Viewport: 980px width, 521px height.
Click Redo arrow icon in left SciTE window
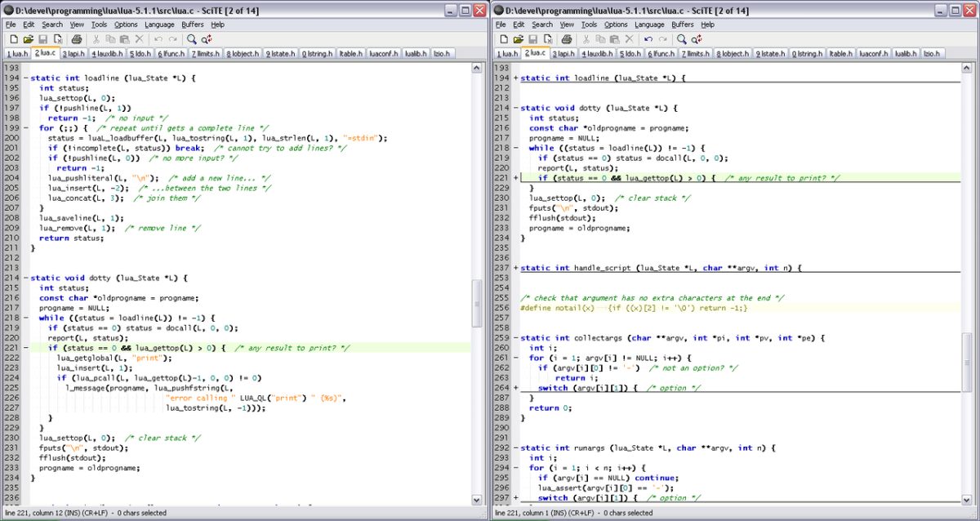[x=172, y=39]
